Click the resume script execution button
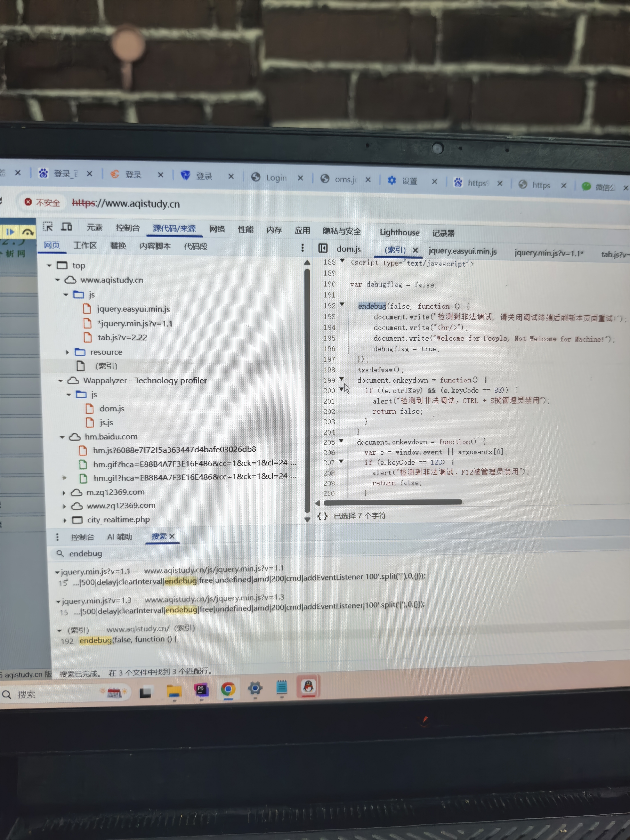This screenshot has height=840, width=630. (x=10, y=232)
